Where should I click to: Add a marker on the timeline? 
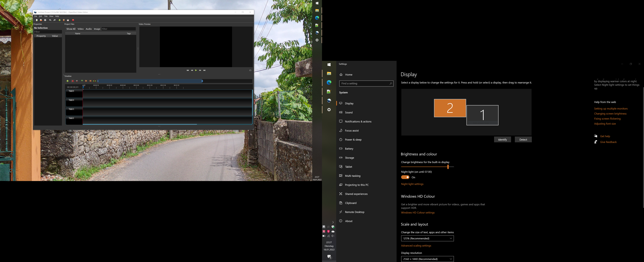(82, 81)
